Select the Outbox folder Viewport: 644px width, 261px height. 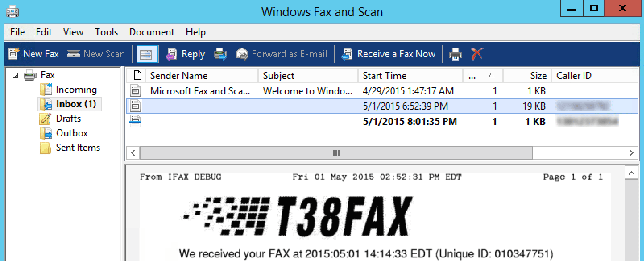[64, 133]
